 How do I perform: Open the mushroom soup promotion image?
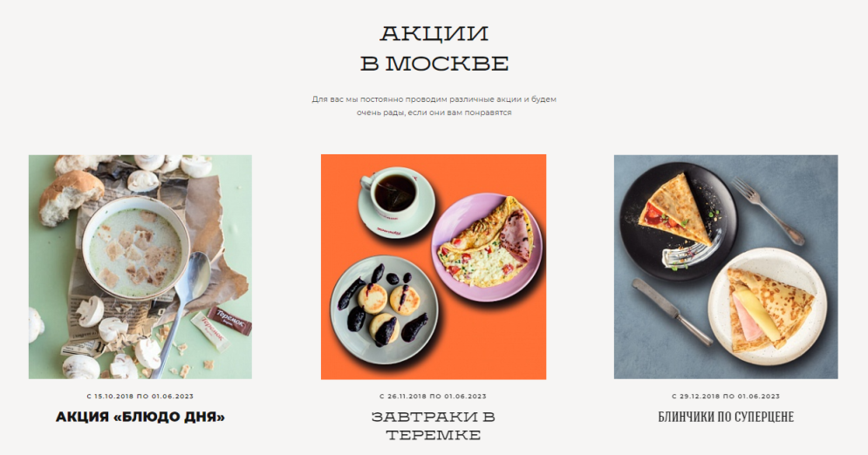140,267
